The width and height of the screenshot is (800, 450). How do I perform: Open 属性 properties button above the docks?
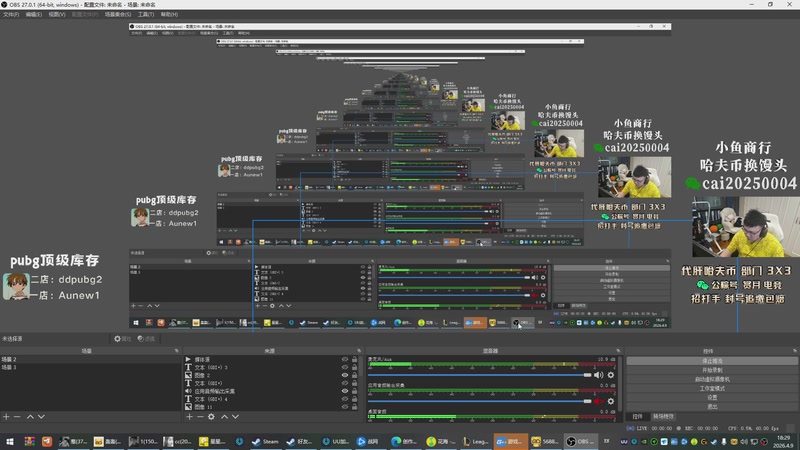click(122, 339)
